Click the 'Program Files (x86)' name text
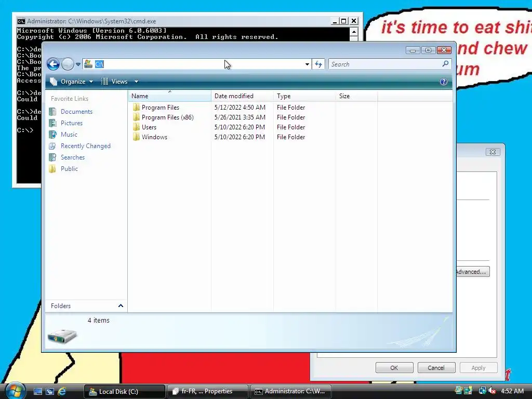Viewport: 532px width, 399px height. coord(168,117)
